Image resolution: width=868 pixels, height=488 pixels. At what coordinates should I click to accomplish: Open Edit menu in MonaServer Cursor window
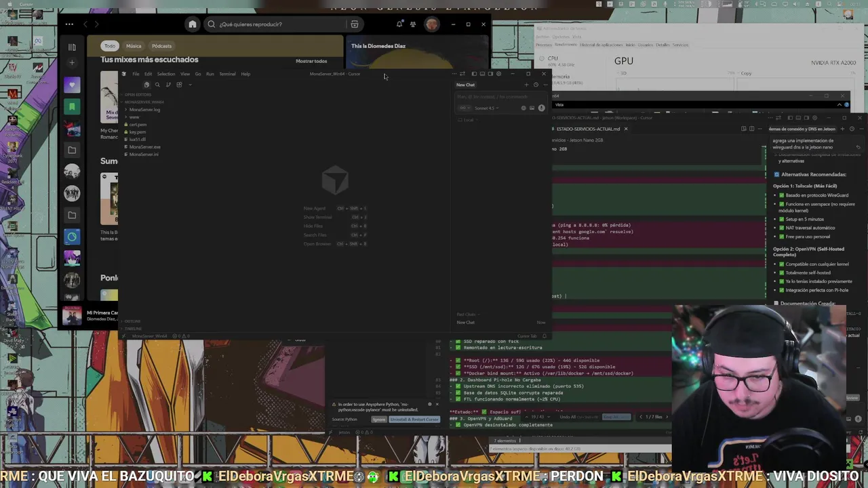tap(148, 74)
